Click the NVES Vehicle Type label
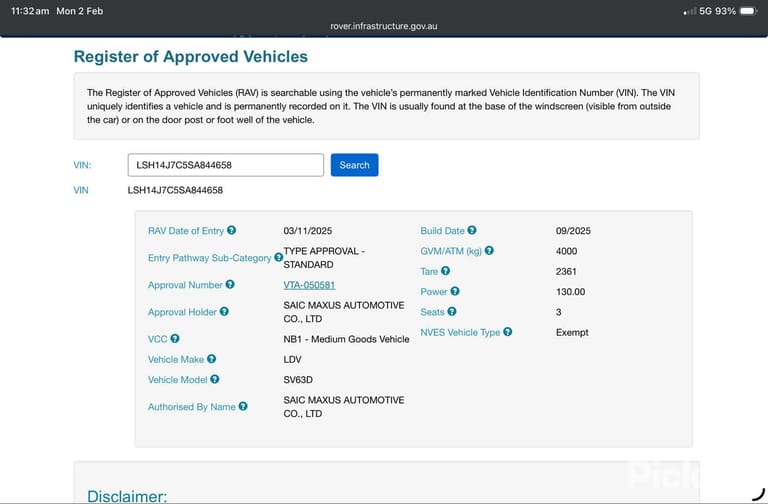This screenshot has width=768, height=504. coord(460,333)
